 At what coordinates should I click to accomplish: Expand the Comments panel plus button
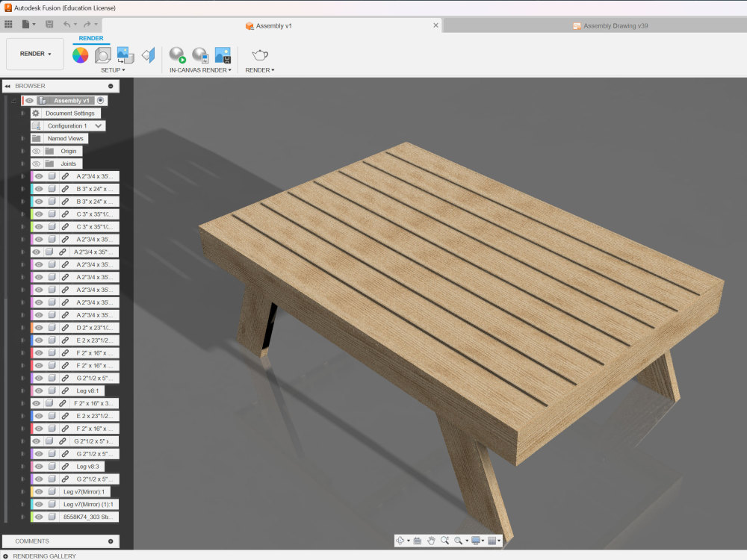coord(111,541)
